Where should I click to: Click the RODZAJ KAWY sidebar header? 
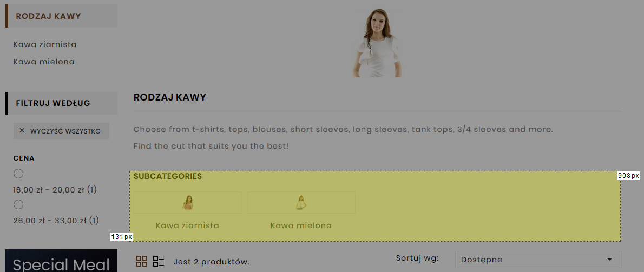pyautogui.click(x=49, y=16)
